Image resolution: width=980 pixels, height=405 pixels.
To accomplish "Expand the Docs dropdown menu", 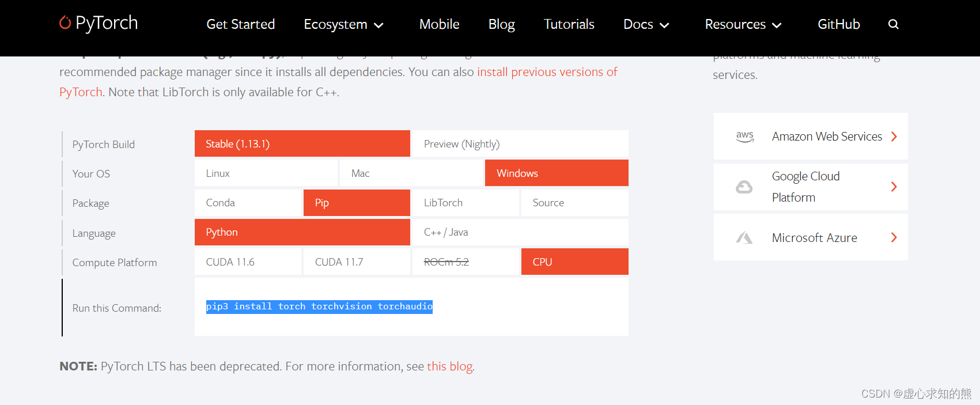I will tap(646, 24).
